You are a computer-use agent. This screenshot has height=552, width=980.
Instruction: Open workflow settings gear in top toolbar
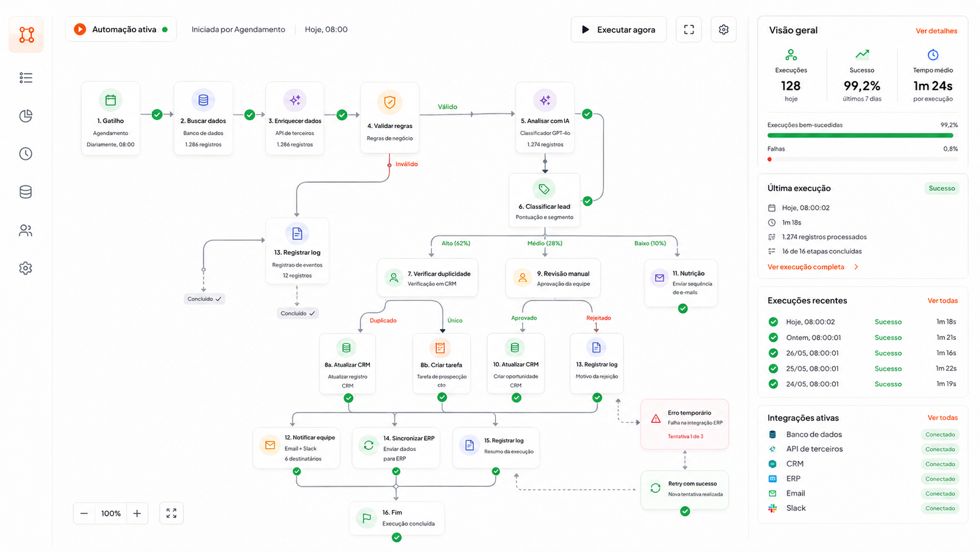click(724, 29)
